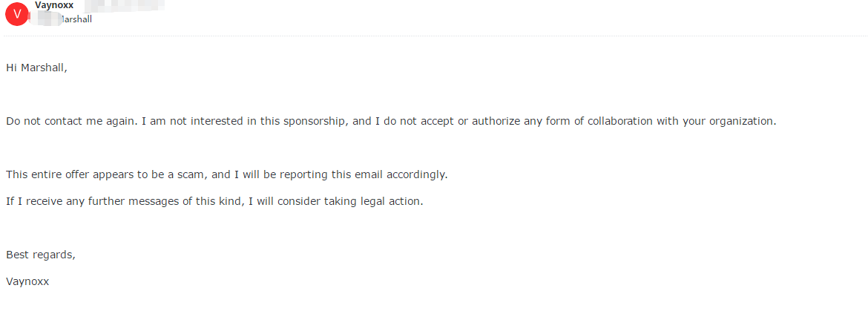The width and height of the screenshot is (868, 314).
Task: Click the "Hi Marshall," greeting line
Action: coord(36,68)
